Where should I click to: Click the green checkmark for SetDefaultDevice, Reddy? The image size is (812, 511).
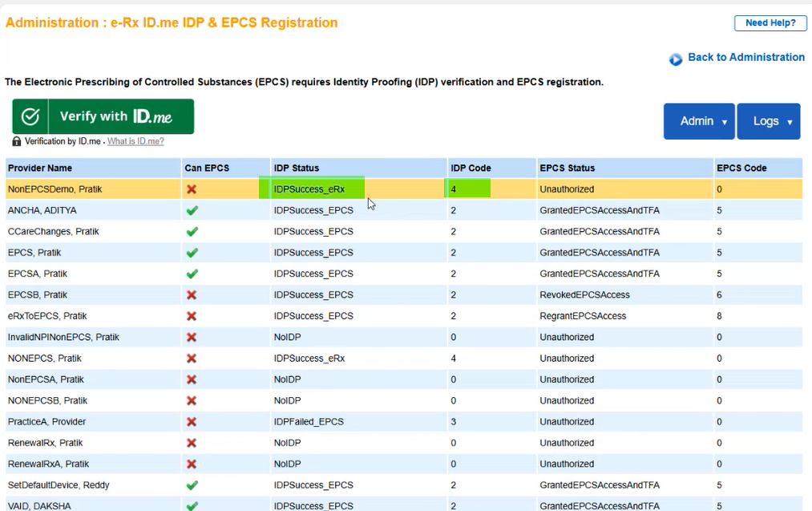coord(192,485)
